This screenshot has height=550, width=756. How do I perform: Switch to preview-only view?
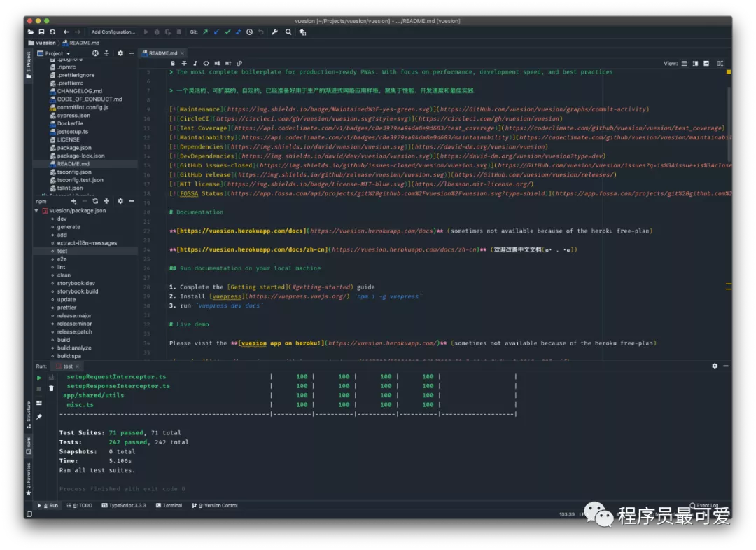[x=706, y=63]
